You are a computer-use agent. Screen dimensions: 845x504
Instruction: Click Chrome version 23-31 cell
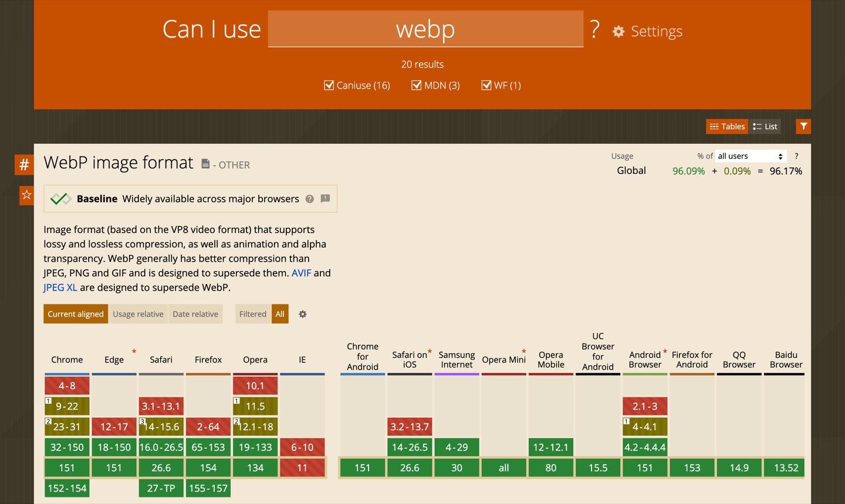pyautogui.click(x=67, y=427)
